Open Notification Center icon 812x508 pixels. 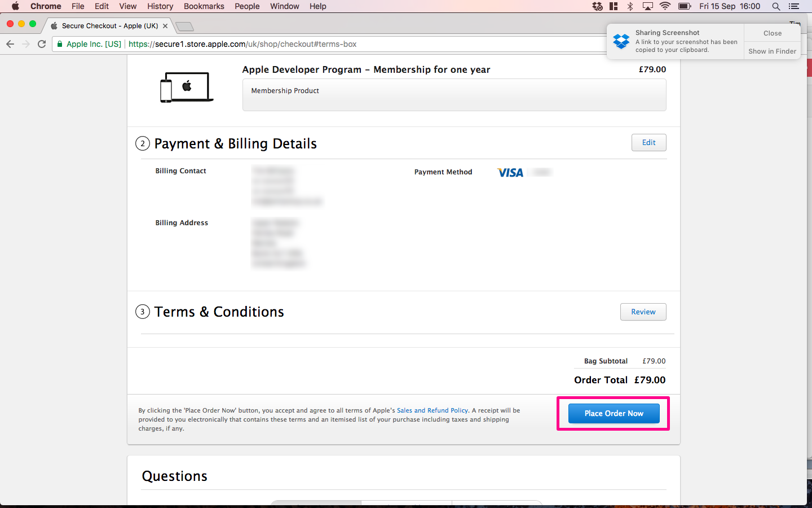pyautogui.click(x=794, y=6)
